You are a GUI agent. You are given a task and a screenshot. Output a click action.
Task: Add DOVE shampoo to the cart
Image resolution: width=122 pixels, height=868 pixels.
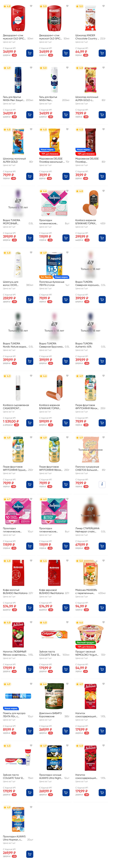pyautogui.click(x=30, y=300)
